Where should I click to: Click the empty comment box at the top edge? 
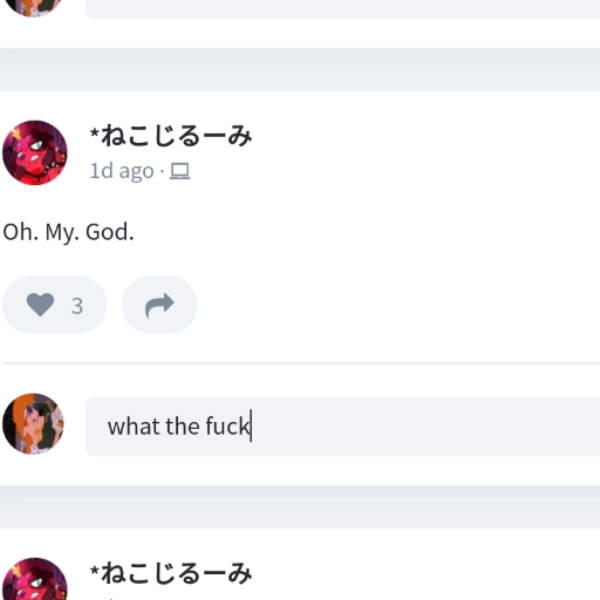[342, 9]
